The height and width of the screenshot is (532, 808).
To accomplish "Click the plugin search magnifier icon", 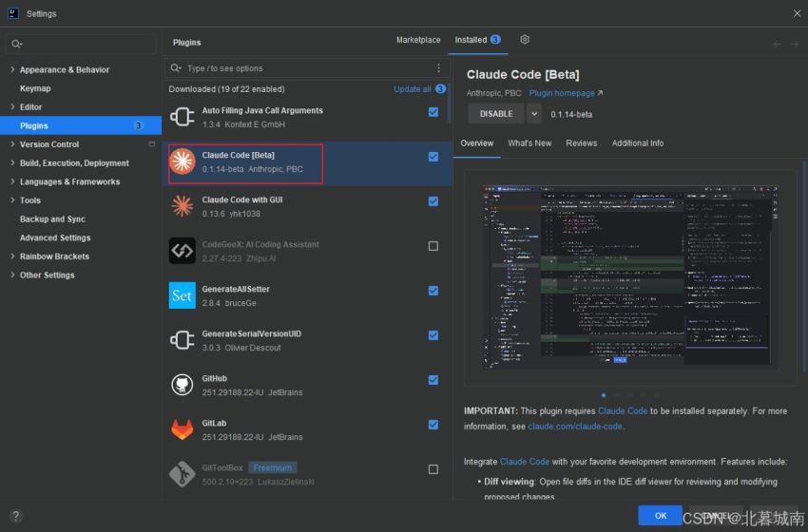I will [176, 68].
